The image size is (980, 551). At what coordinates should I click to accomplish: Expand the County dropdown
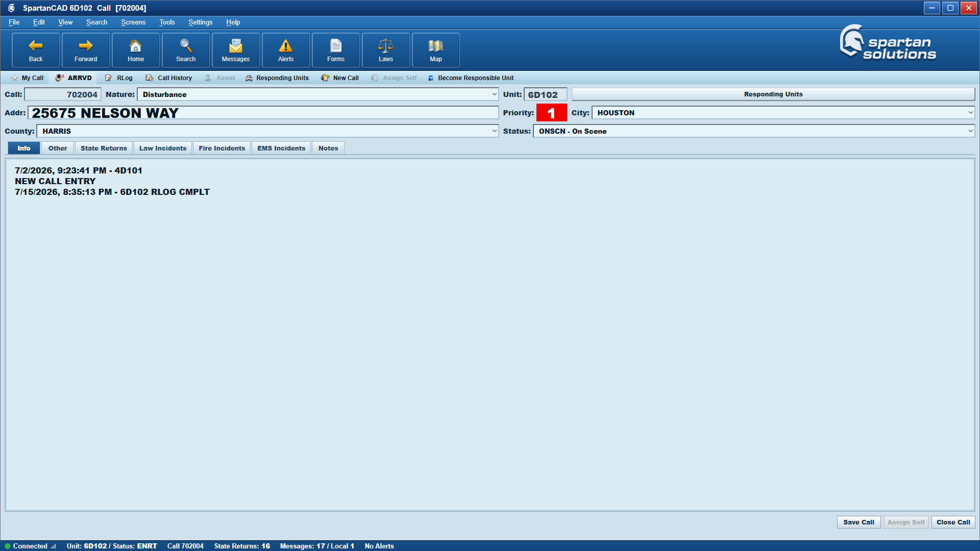pyautogui.click(x=494, y=131)
